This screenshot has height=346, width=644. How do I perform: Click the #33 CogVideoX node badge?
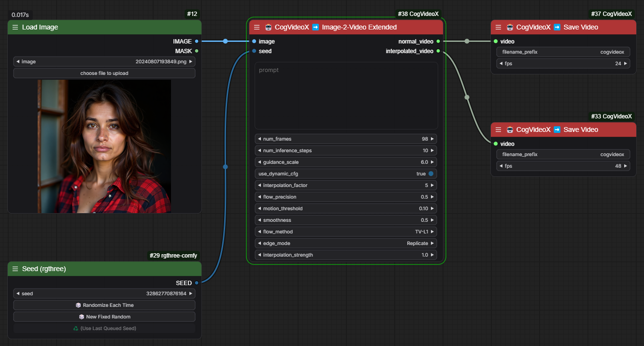click(x=611, y=116)
